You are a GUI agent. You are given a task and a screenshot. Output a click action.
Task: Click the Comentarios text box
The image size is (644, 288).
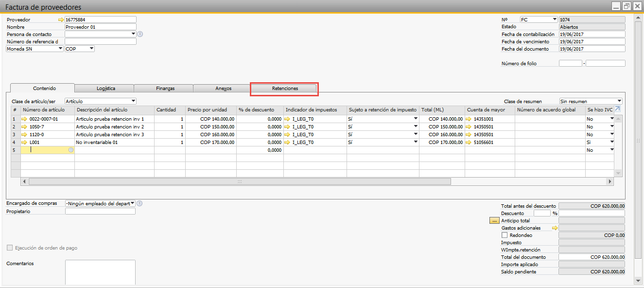click(100, 272)
